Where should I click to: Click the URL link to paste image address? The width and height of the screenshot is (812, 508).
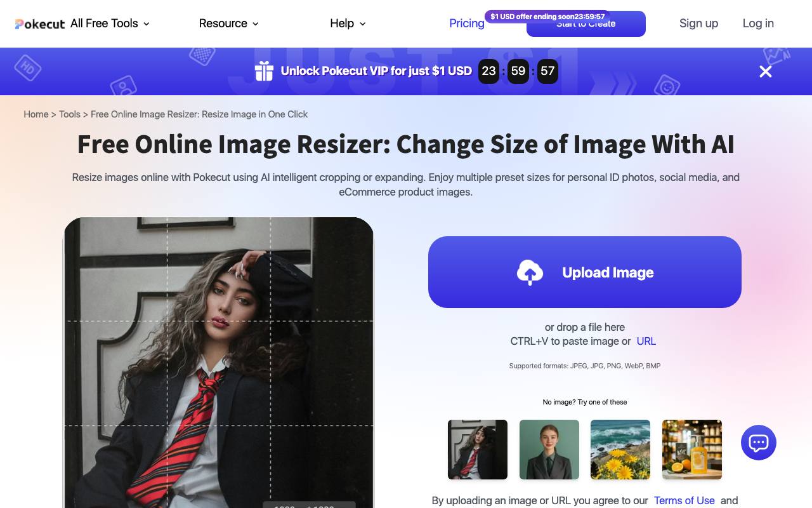point(646,341)
